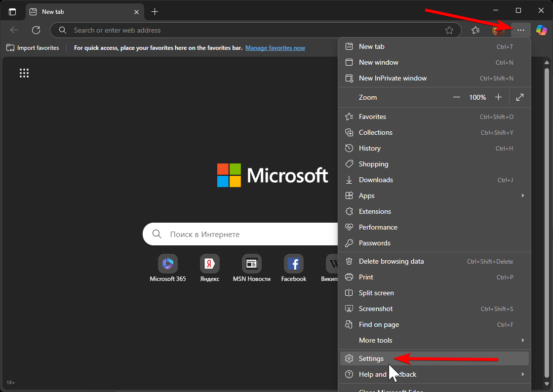Close the New tab tab
Screen dimensions: 553x392
point(136,12)
